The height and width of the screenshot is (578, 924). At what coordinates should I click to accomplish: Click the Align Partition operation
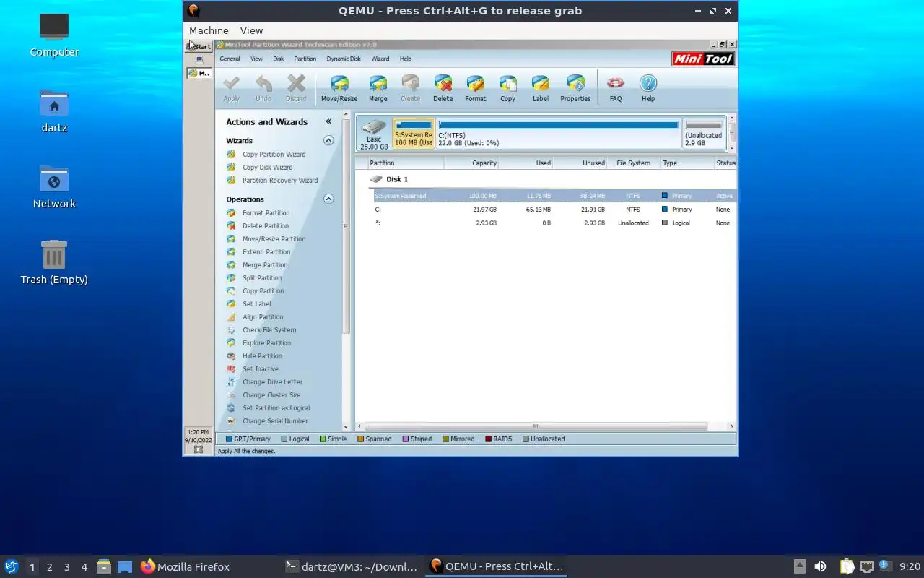click(263, 317)
